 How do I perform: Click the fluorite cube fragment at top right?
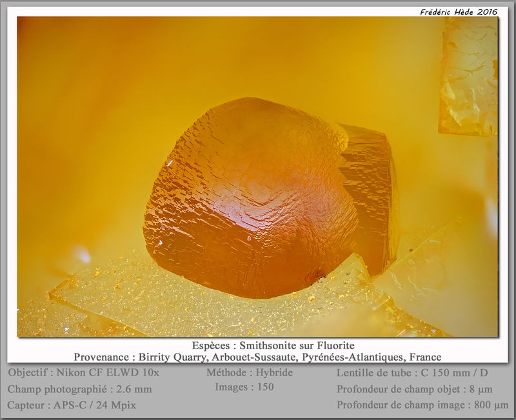pos(468,76)
